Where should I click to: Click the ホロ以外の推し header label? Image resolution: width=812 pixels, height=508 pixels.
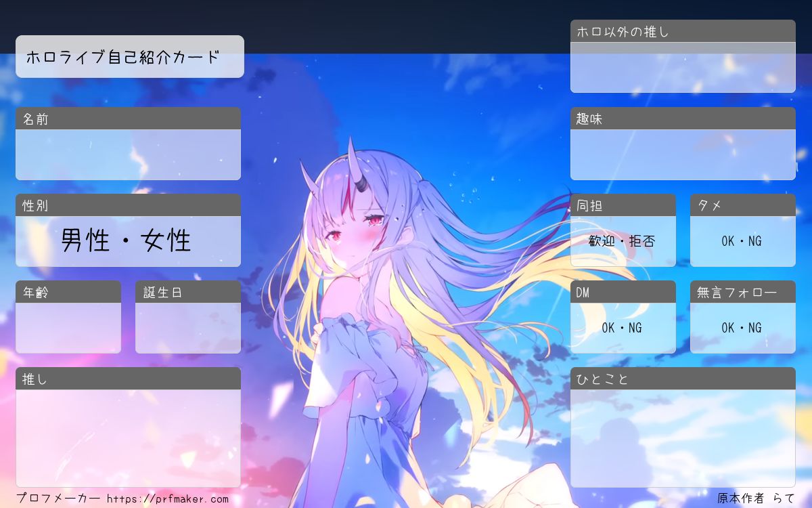pos(623,31)
